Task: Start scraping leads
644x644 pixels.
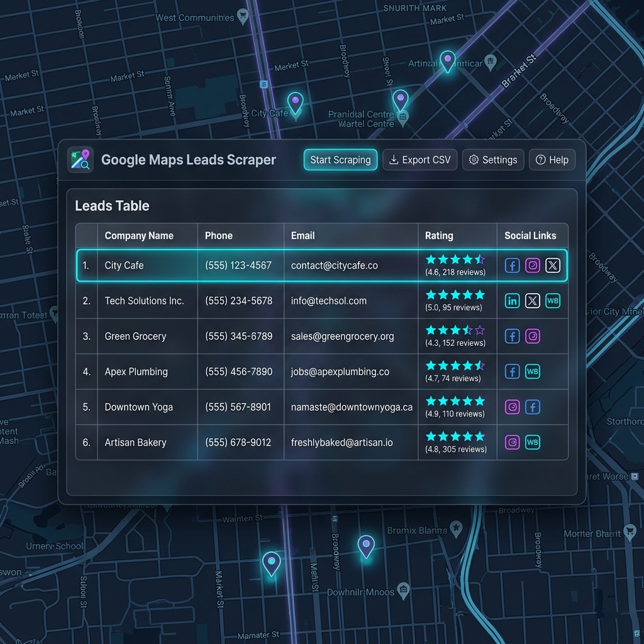Action: click(x=340, y=160)
